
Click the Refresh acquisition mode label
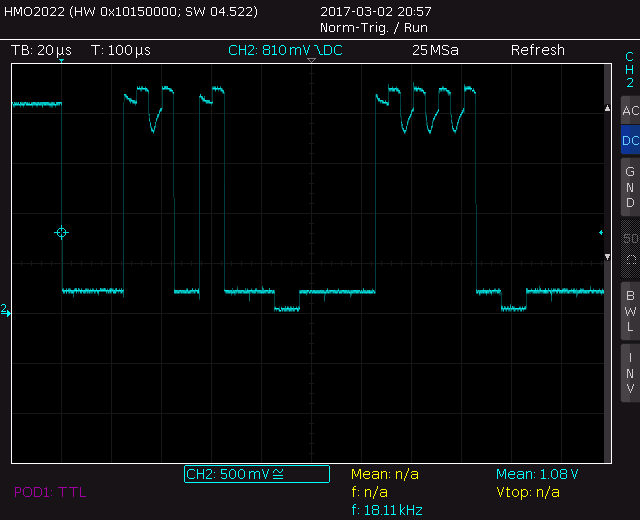(x=537, y=50)
